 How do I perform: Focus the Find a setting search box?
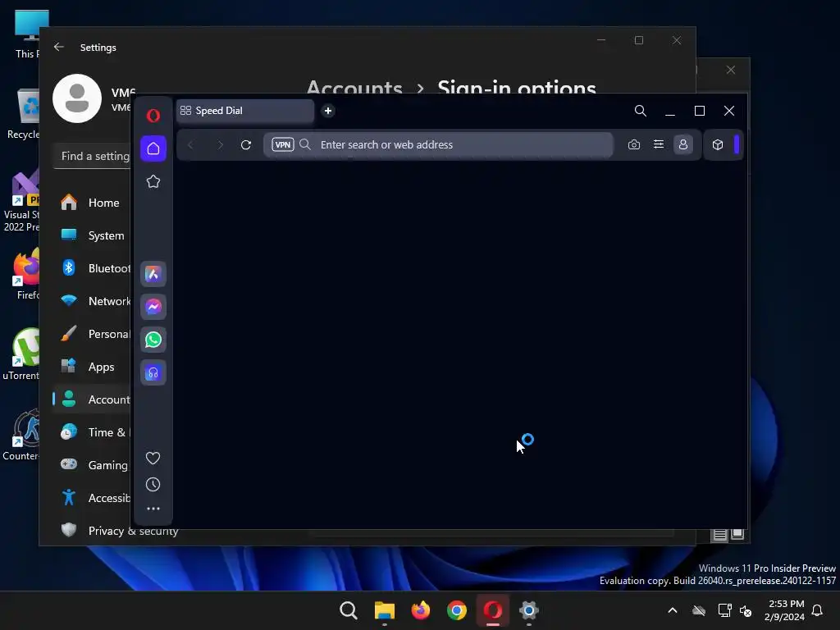(x=92, y=156)
